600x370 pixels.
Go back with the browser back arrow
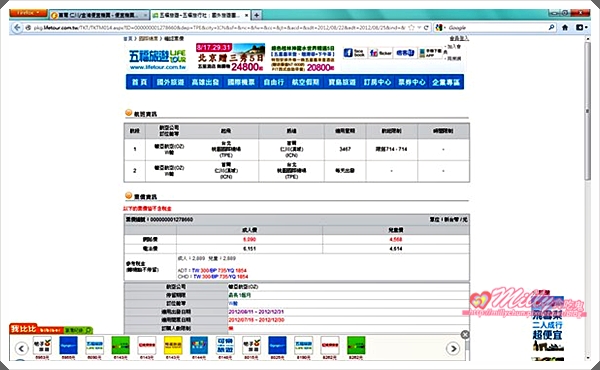click(16, 28)
